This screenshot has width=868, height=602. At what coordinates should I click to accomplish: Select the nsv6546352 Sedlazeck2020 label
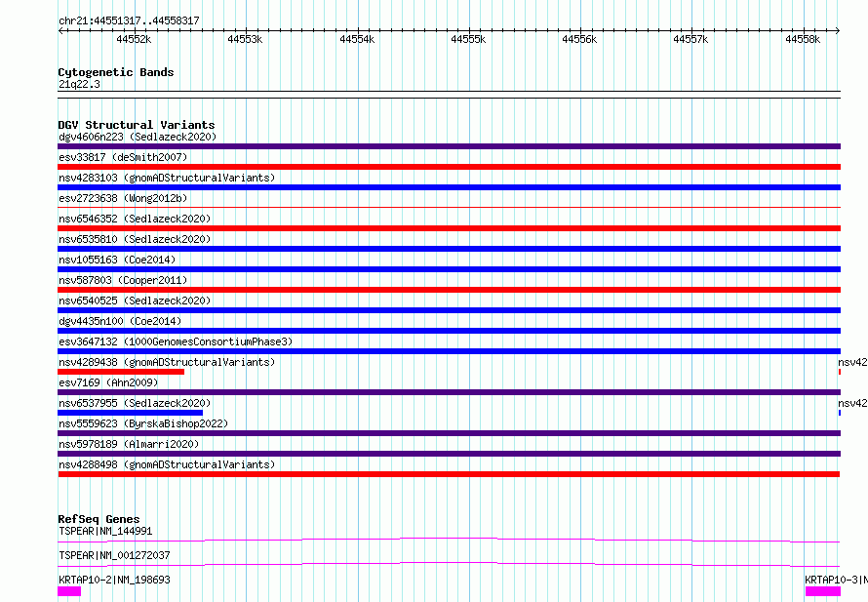click(135, 219)
